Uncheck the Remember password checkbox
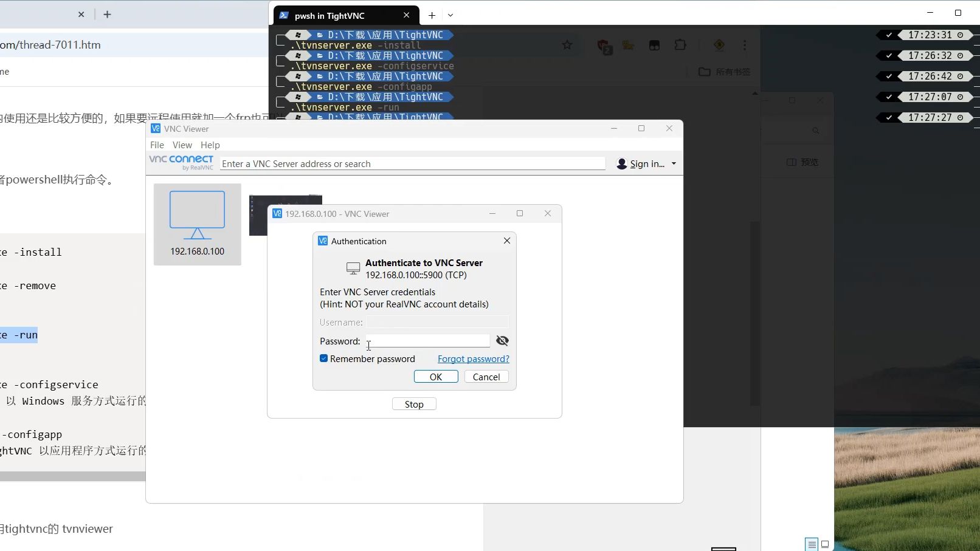 [324, 358]
